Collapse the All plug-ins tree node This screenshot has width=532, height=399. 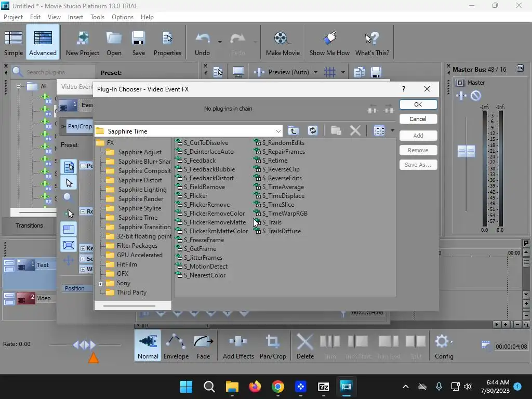[18, 86]
